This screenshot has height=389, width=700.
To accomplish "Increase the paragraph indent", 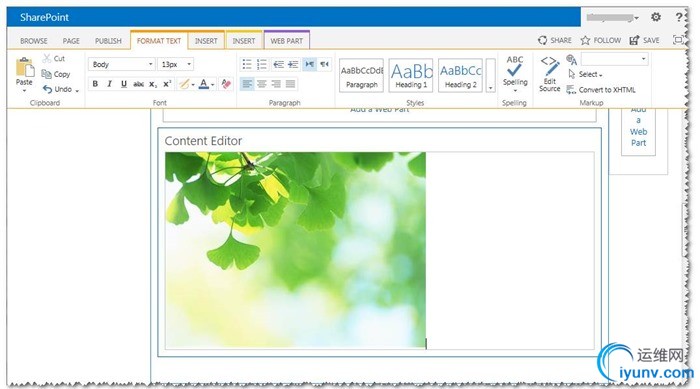I will 293,64.
